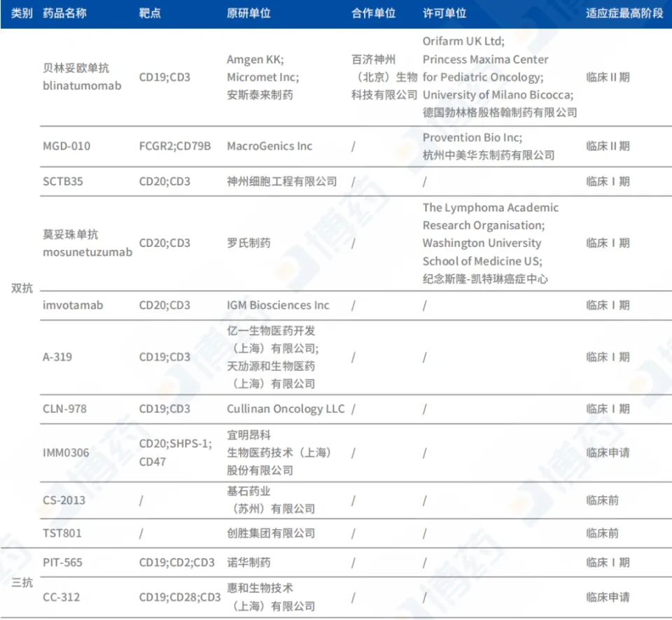Click licensee 杭州中美华东制药有限公司
This screenshot has height=620, width=672.
click(x=489, y=155)
